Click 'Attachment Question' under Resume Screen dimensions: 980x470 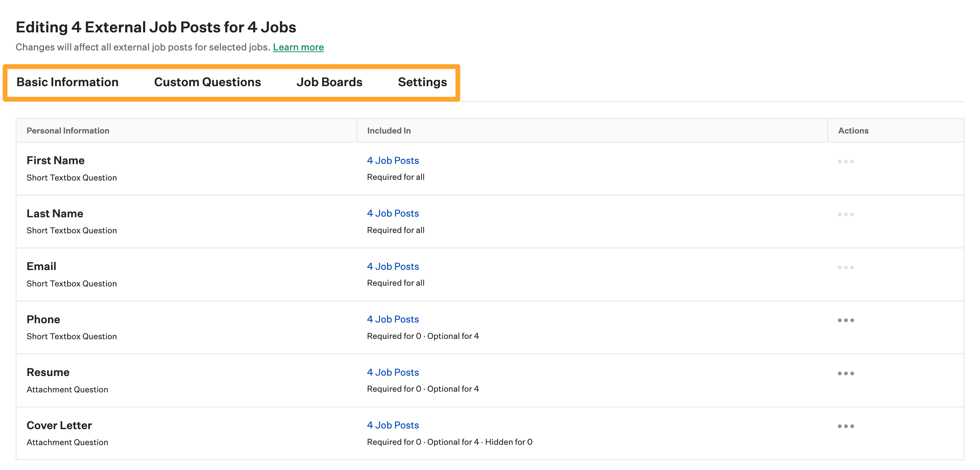click(67, 389)
